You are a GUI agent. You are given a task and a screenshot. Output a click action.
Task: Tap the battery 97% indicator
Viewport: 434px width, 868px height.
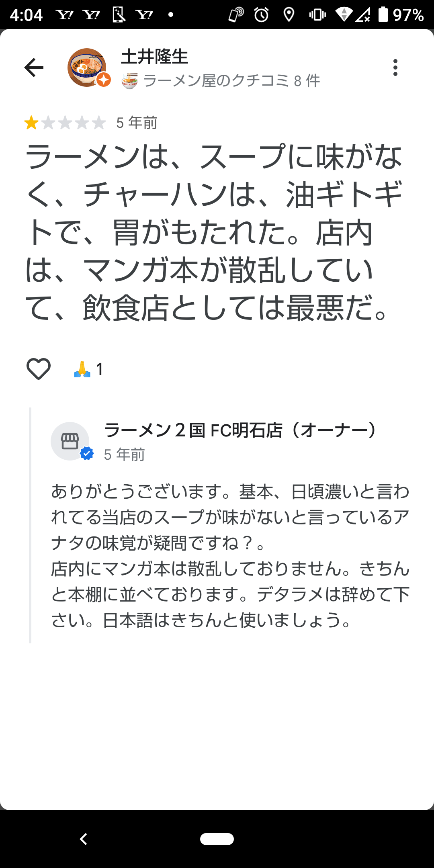pos(401,15)
